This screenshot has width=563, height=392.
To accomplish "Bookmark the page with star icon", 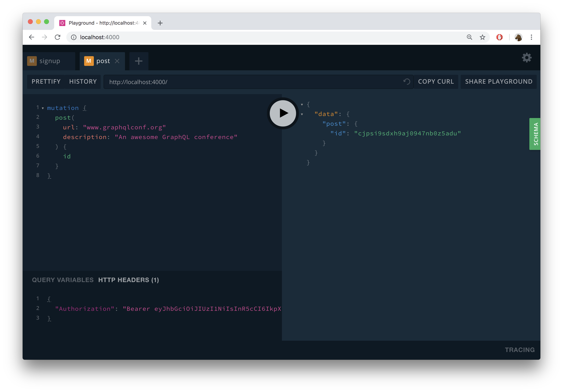I will click(x=482, y=37).
